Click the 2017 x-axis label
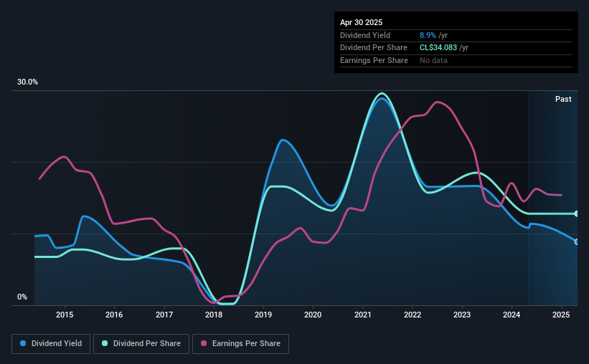 pos(164,315)
